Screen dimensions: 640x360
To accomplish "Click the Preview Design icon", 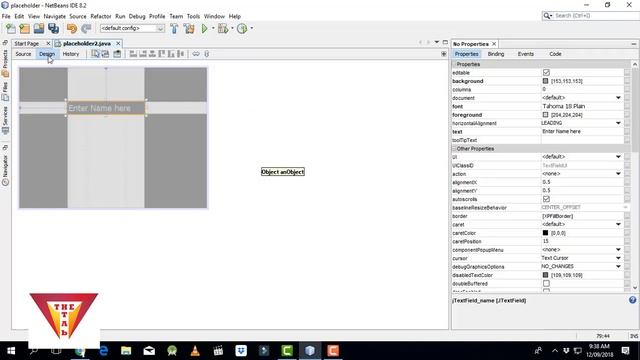I will tap(117, 54).
